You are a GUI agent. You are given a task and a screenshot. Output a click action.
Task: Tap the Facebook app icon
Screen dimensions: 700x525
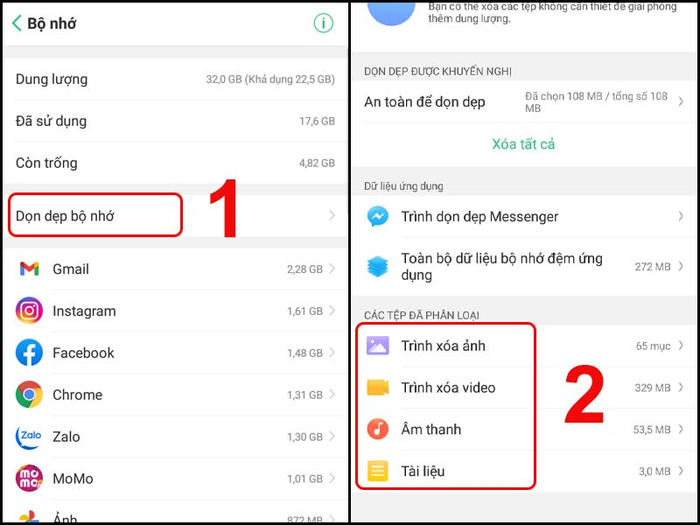[29, 353]
